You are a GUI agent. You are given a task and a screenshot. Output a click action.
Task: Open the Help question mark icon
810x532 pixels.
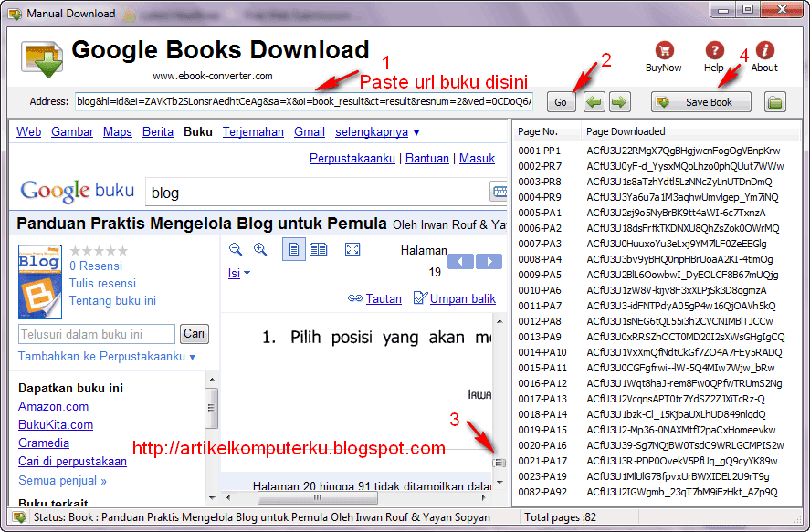point(714,50)
